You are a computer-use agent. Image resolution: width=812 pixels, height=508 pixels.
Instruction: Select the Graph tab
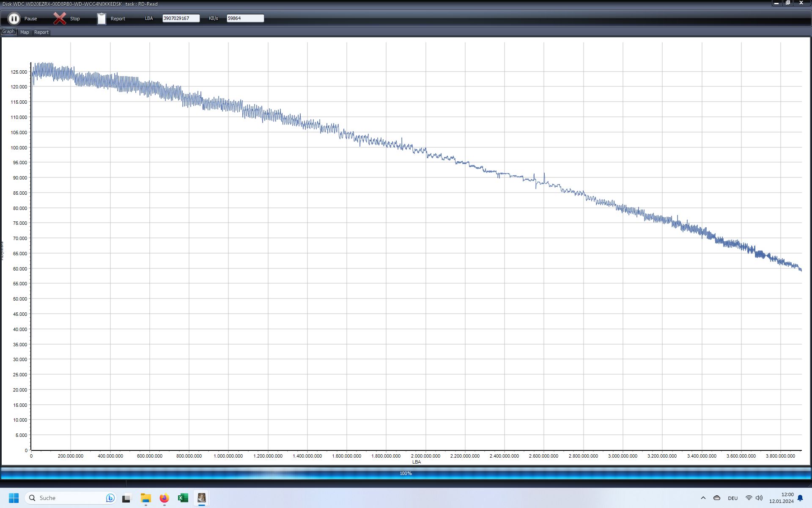pos(8,32)
